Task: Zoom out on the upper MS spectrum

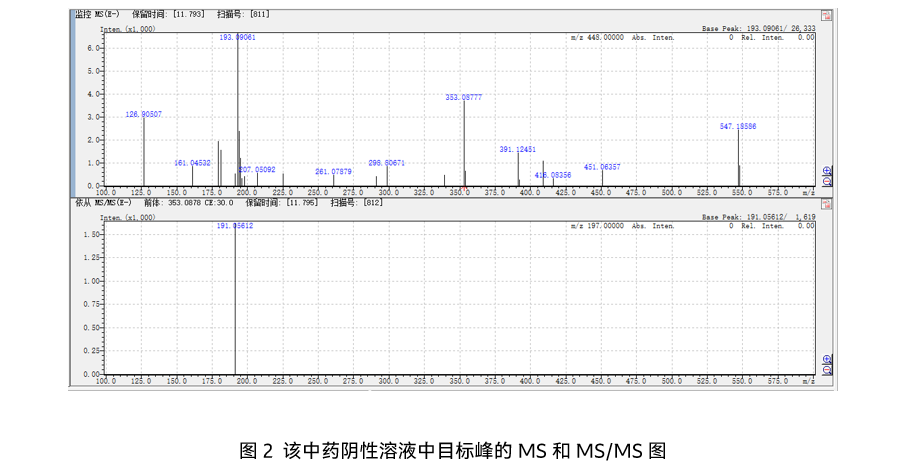Action: click(827, 181)
